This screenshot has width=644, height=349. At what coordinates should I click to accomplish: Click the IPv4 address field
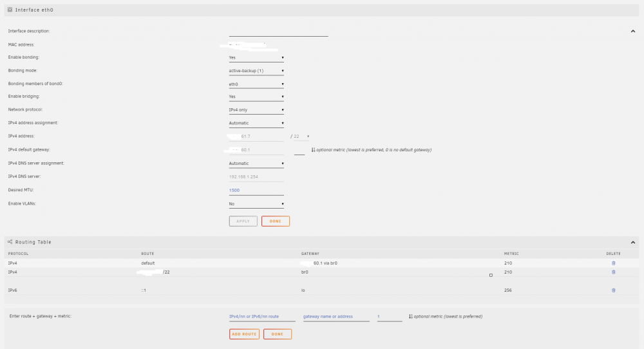coord(256,137)
